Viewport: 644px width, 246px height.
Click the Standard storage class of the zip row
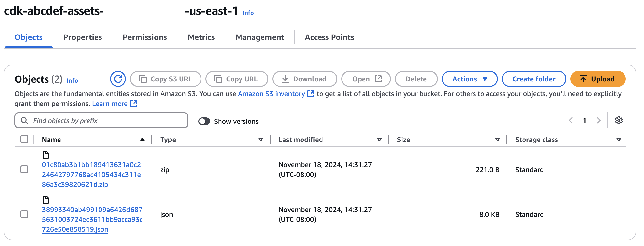click(529, 170)
